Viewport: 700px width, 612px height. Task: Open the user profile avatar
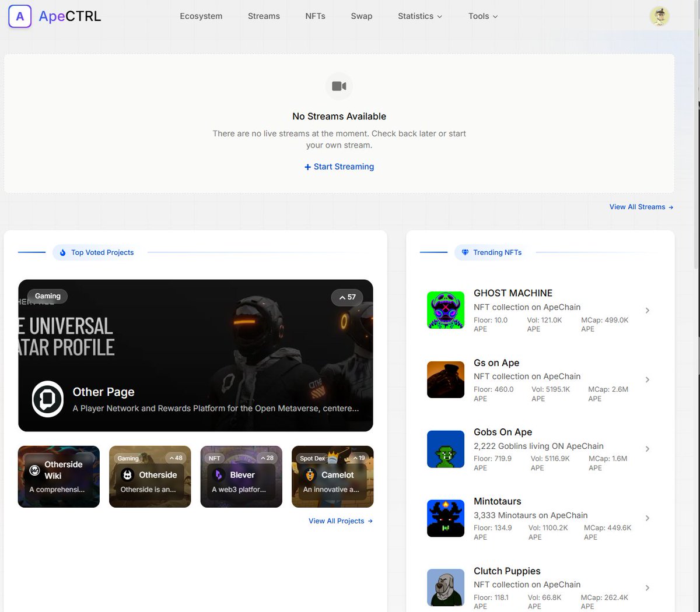[x=659, y=16]
